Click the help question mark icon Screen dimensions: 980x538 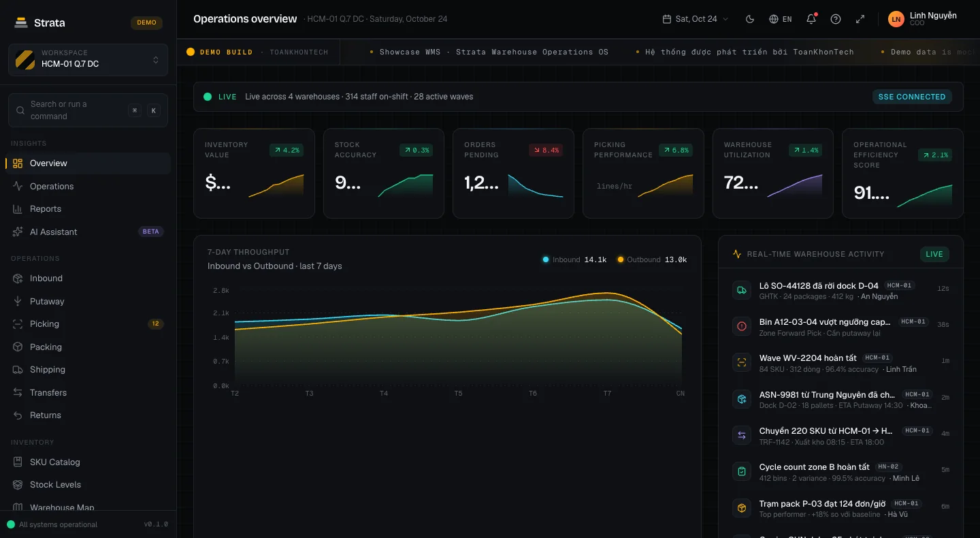[x=836, y=19]
